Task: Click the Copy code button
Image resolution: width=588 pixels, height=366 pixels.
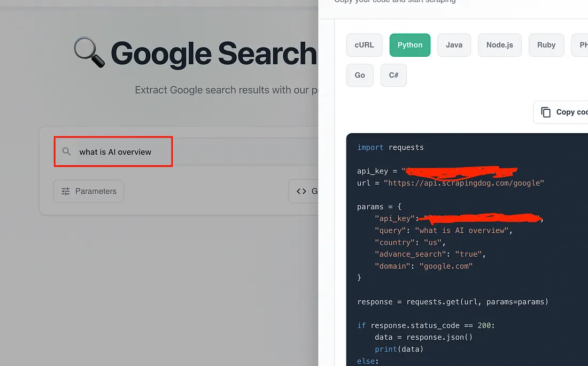Action: coord(564,112)
